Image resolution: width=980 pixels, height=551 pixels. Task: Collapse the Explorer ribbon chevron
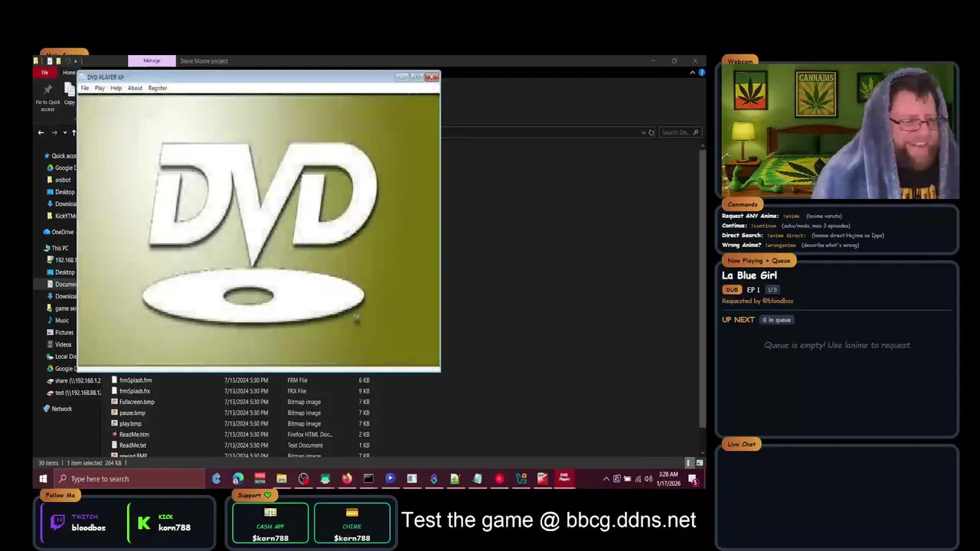click(692, 73)
